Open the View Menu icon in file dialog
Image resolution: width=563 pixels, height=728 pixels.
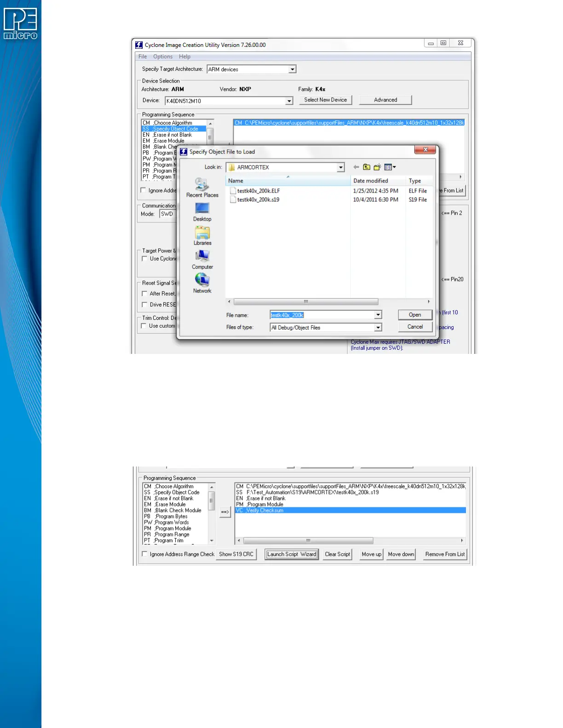(x=390, y=167)
